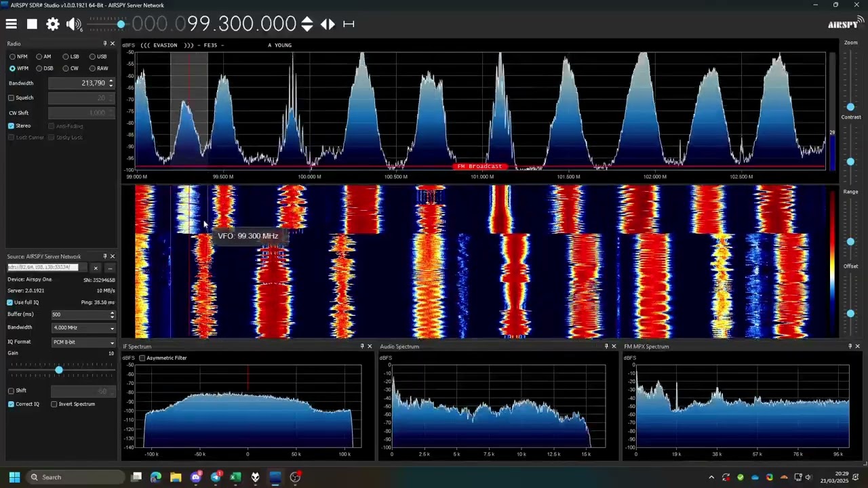The width and height of the screenshot is (868, 488).
Task: Open the clock showing 20:29
Action: [x=834, y=477]
